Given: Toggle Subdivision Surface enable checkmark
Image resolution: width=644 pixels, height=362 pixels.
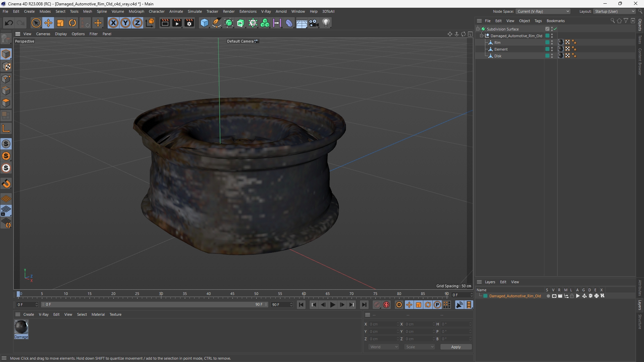Looking at the screenshot, I should 555,29.
